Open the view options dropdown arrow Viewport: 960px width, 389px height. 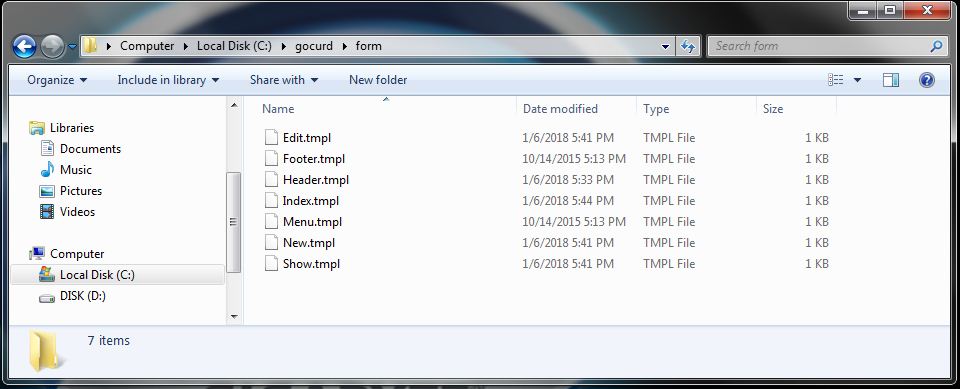pyautogui.click(x=857, y=80)
